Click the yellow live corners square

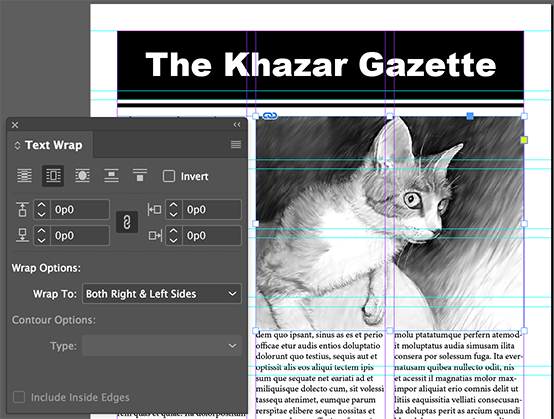point(524,140)
